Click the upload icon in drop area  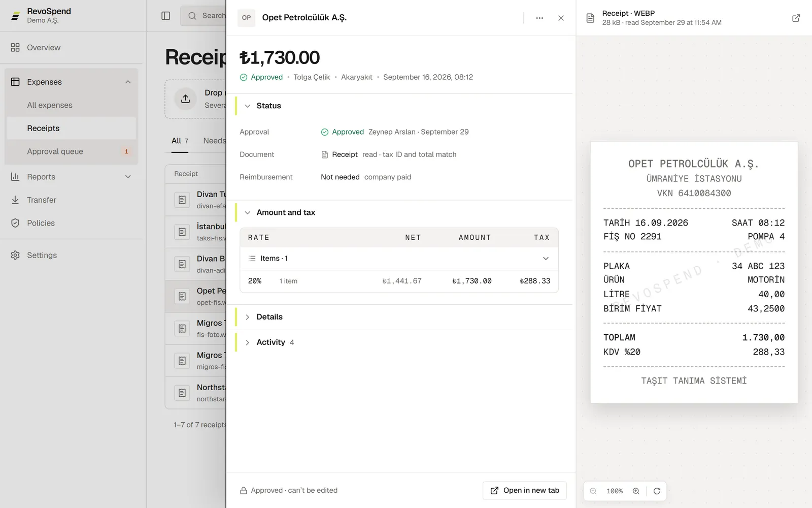(x=186, y=99)
